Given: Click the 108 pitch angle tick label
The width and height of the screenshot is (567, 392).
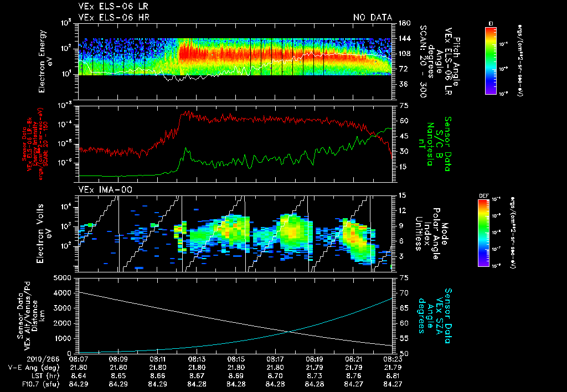Looking at the screenshot, I should tap(404, 54).
